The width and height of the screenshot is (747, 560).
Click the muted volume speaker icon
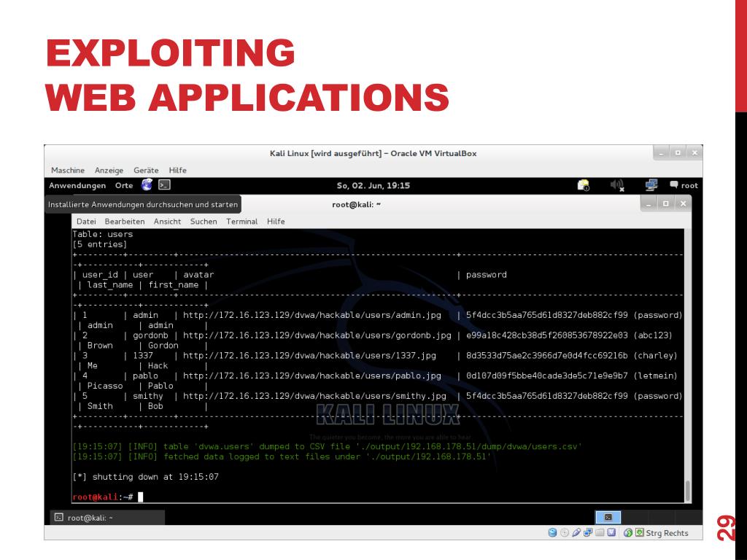[x=617, y=185]
